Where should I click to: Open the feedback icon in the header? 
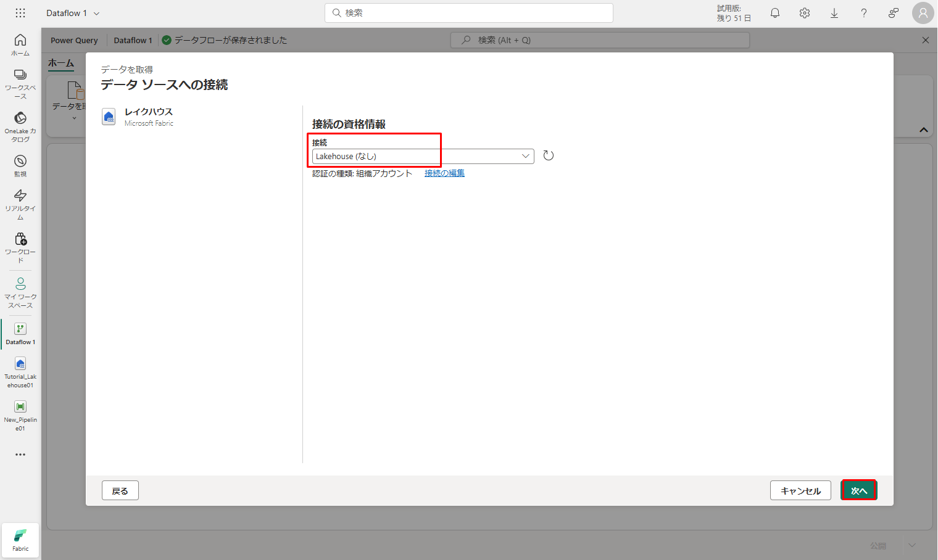coord(894,13)
